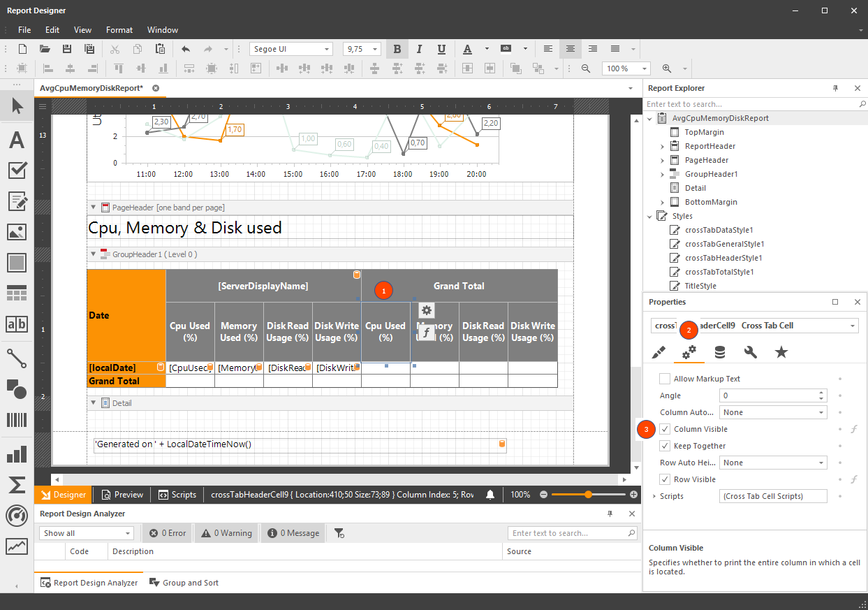Select the Label control in toolbox
The image size is (868, 610).
coord(17,140)
